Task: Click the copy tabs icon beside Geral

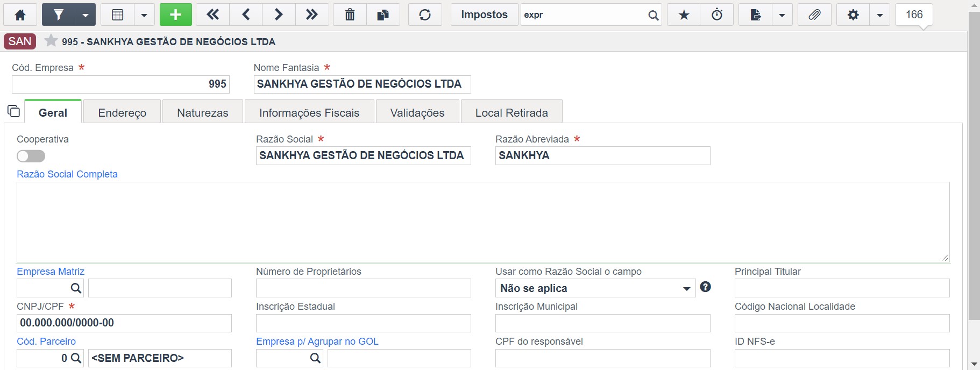Action: 13,111
